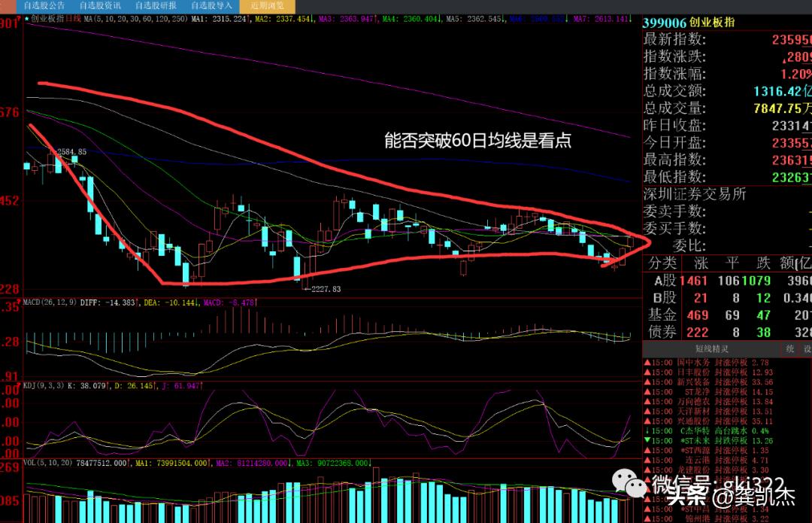Select the 总成交额 1316.42亿 row
Viewport: 812px width, 523px height.
727,91
